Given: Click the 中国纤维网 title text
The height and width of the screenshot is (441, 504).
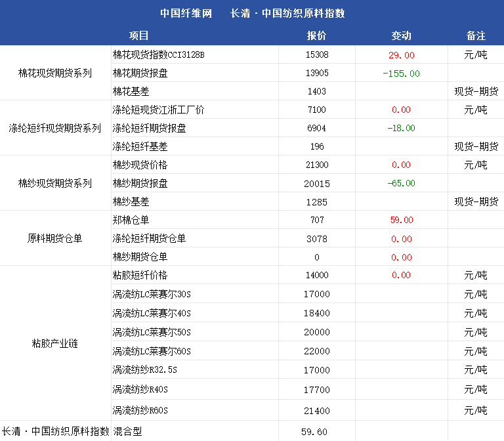Looking at the screenshot, I should pyautogui.click(x=186, y=13).
